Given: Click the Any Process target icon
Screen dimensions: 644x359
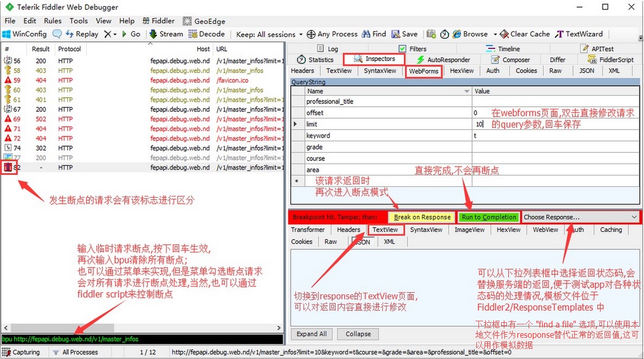Looking at the screenshot, I should click(311, 34).
